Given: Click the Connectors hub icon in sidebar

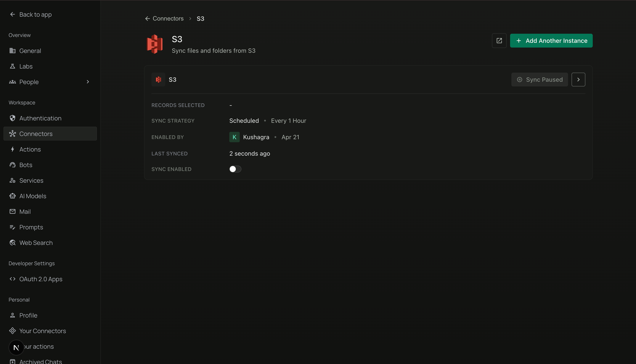Looking at the screenshot, I should 13,134.
